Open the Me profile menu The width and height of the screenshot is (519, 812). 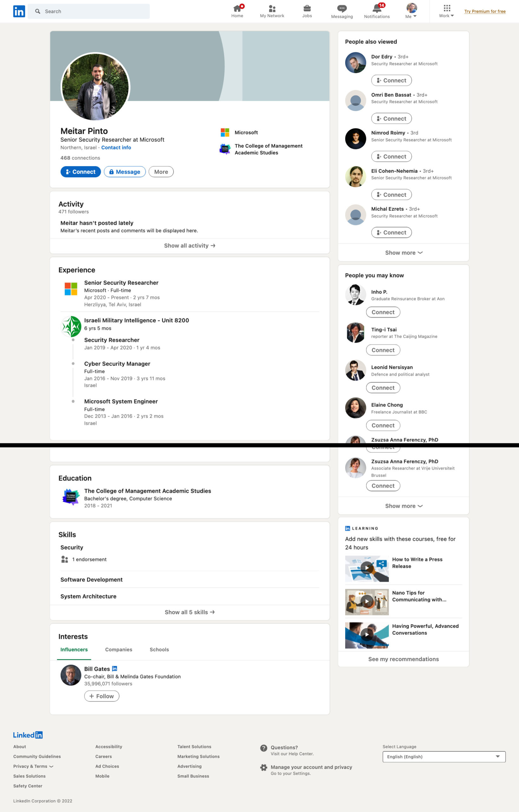click(411, 11)
